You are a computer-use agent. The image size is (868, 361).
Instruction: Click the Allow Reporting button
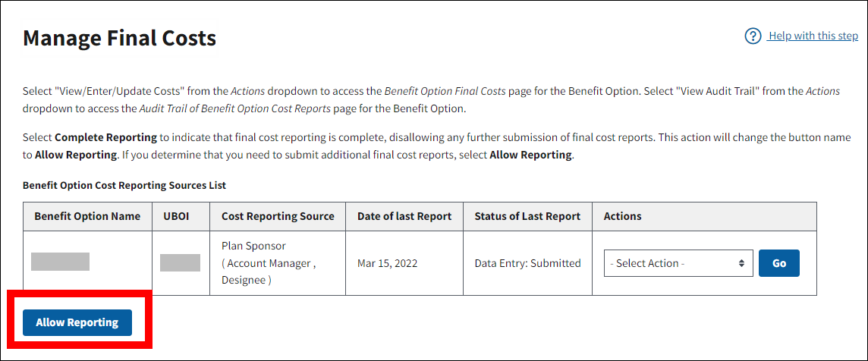pos(77,322)
